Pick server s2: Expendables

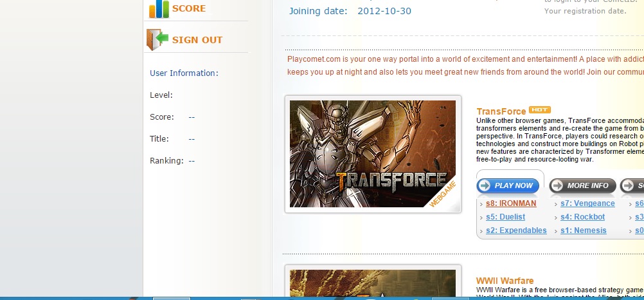(516, 230)
